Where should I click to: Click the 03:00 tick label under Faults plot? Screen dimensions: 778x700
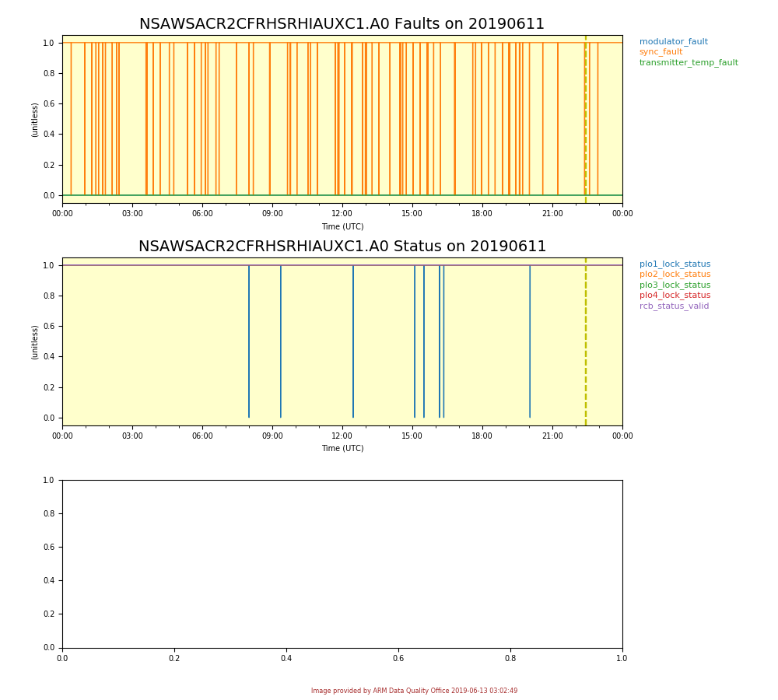[x=132, y=213]
